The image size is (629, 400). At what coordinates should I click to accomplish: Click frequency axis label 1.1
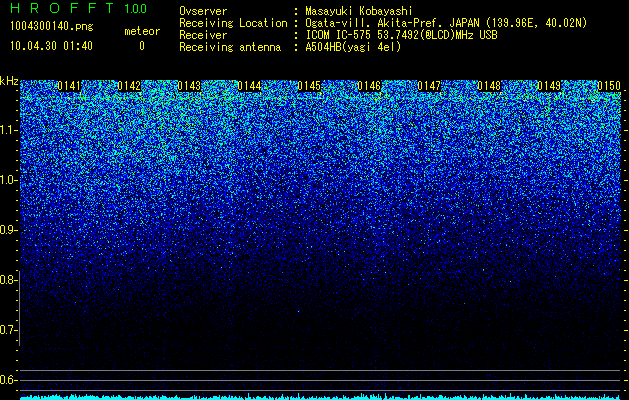(x=8, y=130)
